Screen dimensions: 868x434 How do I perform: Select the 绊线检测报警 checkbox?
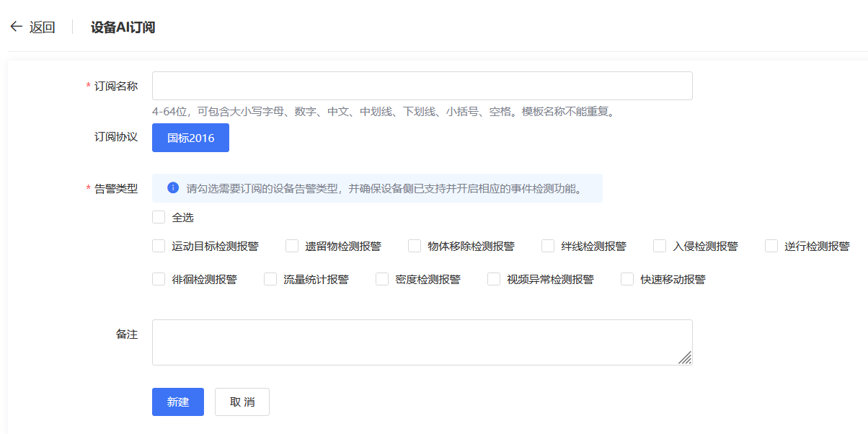coord(548,246)
